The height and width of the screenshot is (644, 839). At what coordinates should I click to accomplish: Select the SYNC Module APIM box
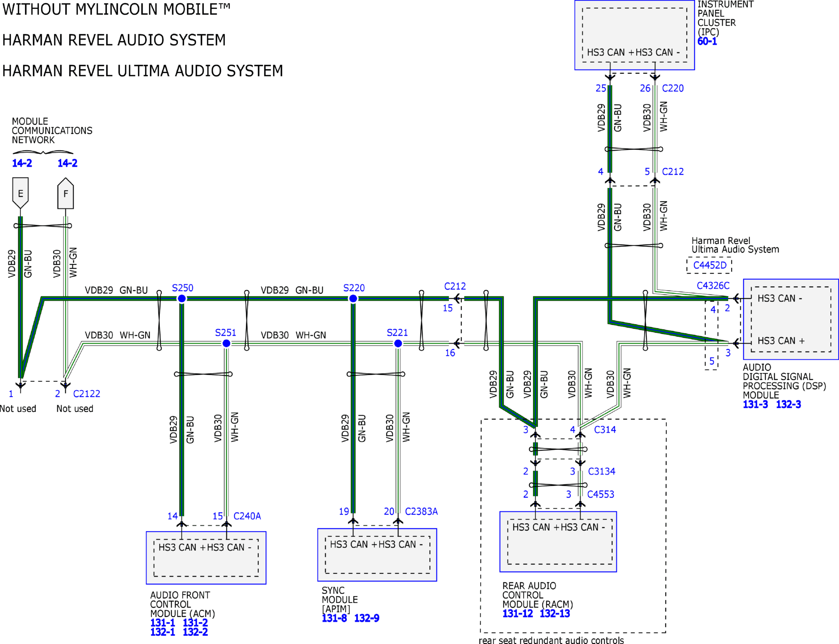377,555
